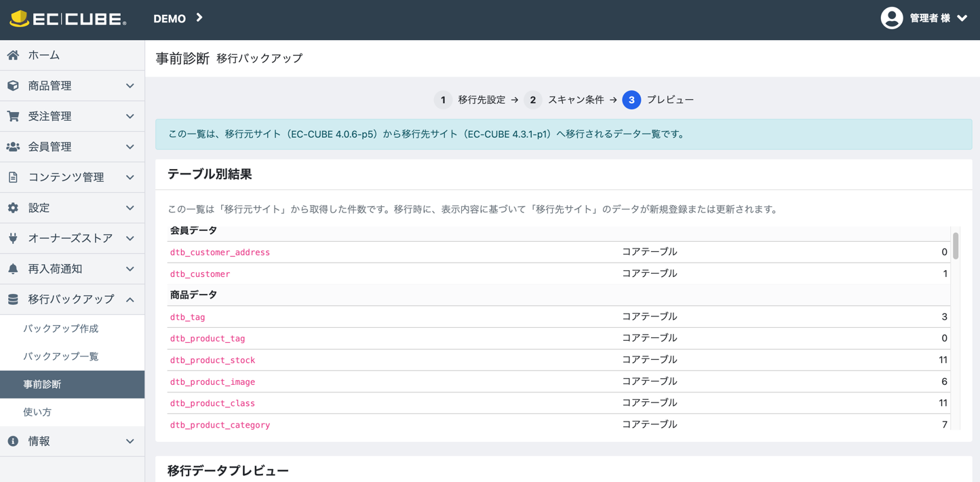Go to ホーム in sidebar
Screen dimensions: 980x482
[72, 55]
